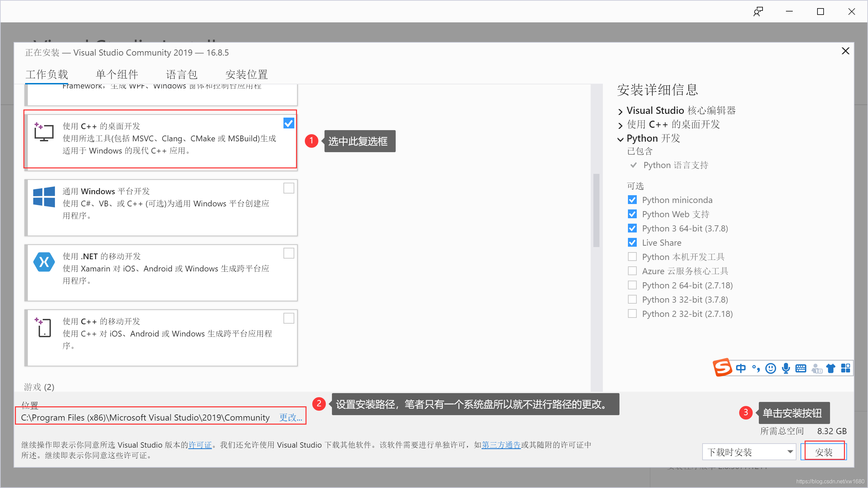Click the C++ desktop development monitor icon

click(x=44, y=132)
